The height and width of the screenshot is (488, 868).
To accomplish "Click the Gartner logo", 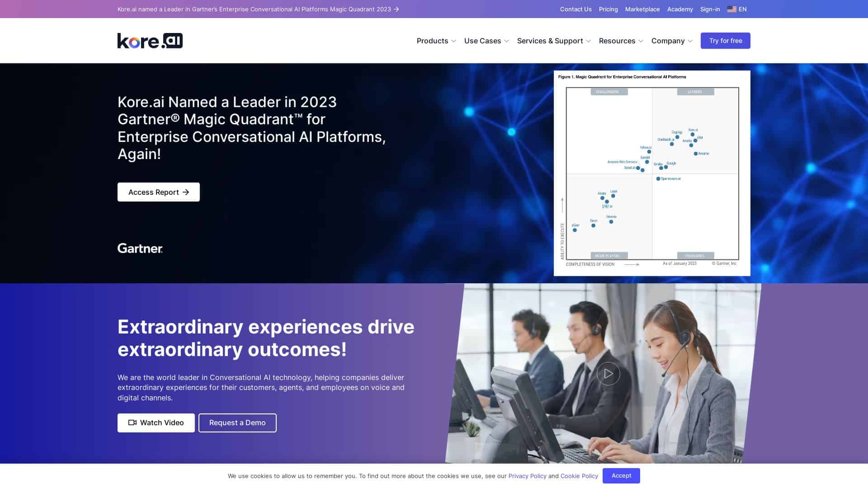I will pyautogui.click(x=140, y=248).
